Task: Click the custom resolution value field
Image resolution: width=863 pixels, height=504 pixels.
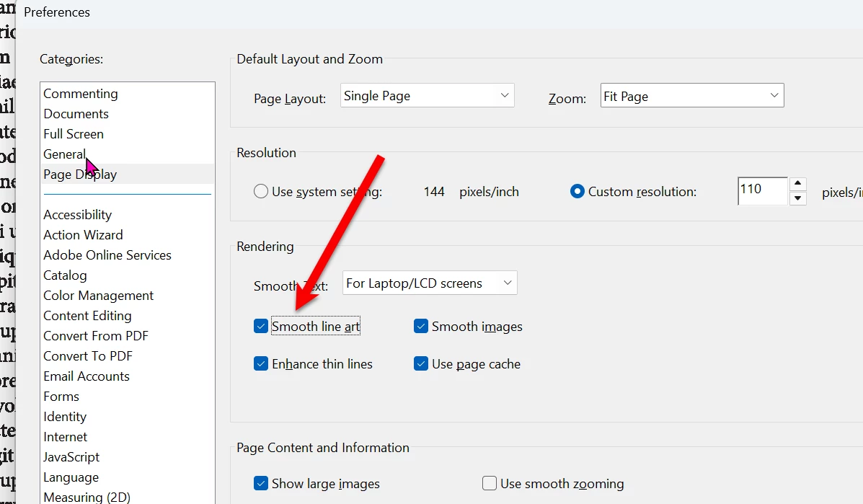Action: (x=762, y=191)
